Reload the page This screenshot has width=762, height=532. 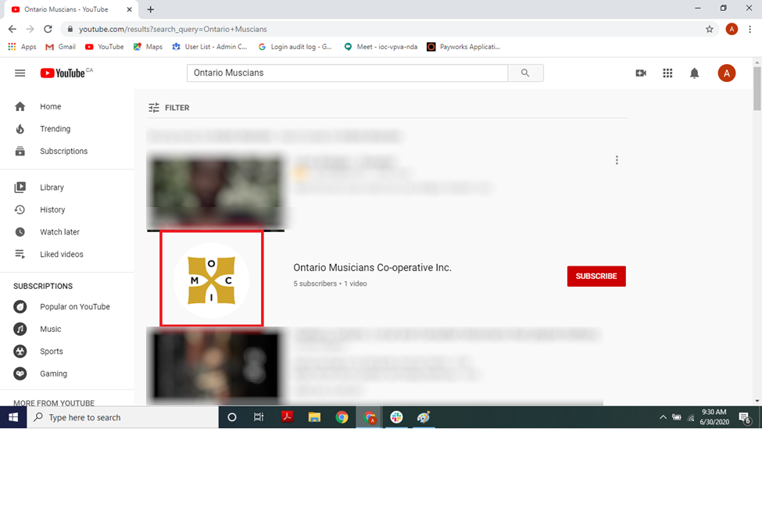coord(48,29)
